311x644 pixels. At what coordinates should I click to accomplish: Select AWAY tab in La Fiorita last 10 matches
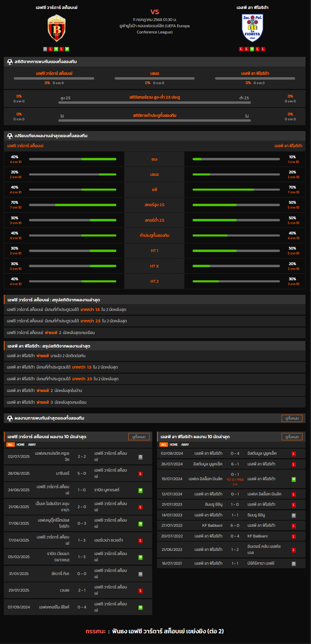click(185, 445)
